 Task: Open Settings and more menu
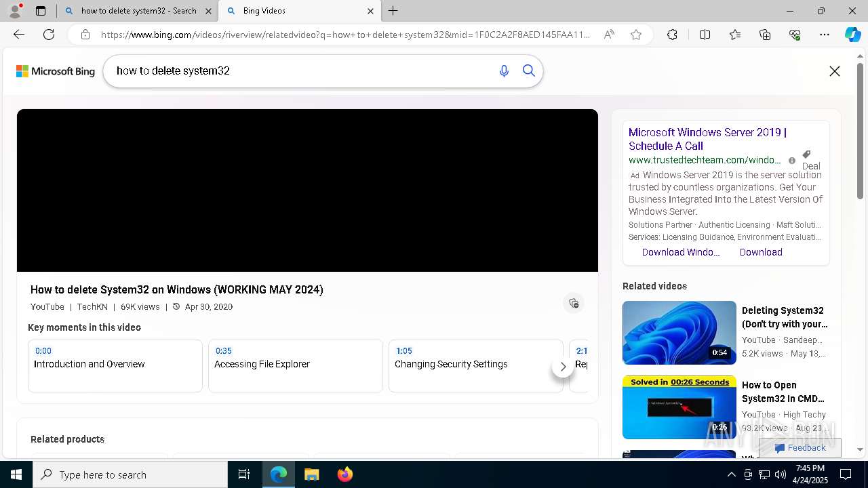tap(825, 35)
